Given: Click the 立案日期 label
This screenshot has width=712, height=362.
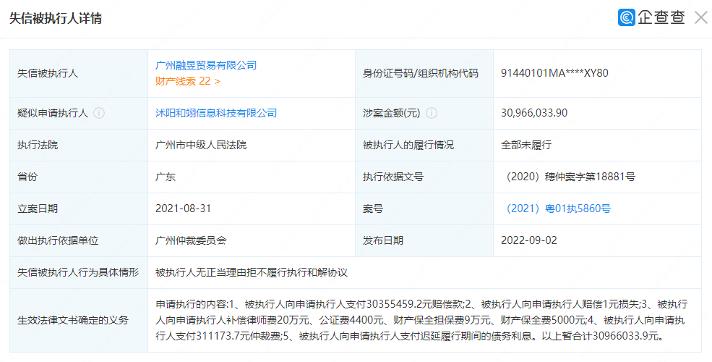Looking at the screenshot, I should pos(38,208).
